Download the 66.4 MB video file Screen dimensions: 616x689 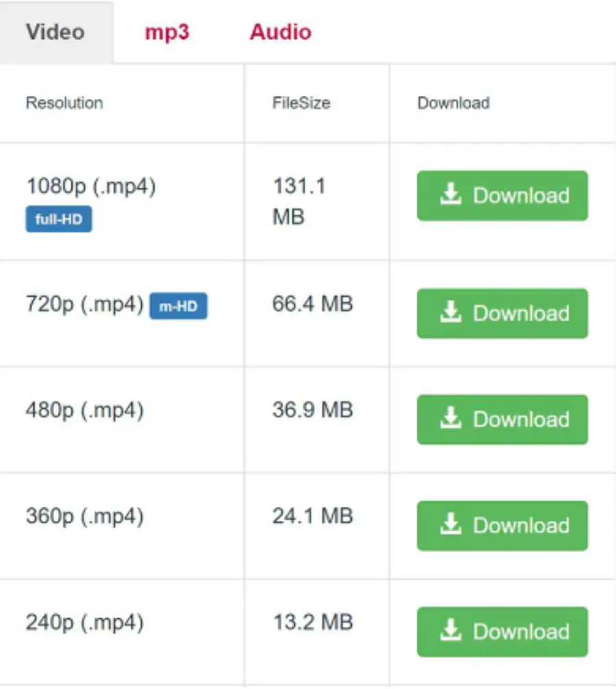[x=502, y=314]
